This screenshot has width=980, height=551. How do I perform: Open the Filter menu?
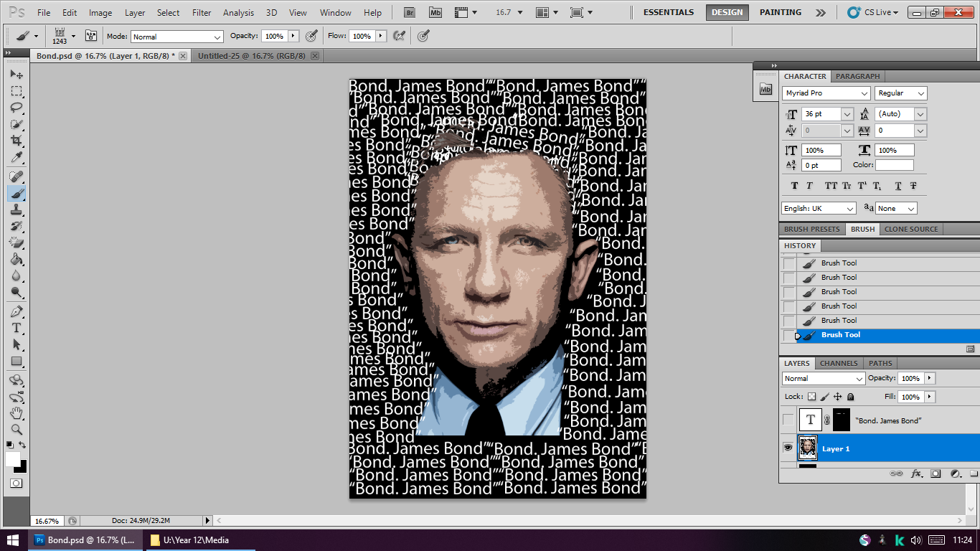point(202,13)
